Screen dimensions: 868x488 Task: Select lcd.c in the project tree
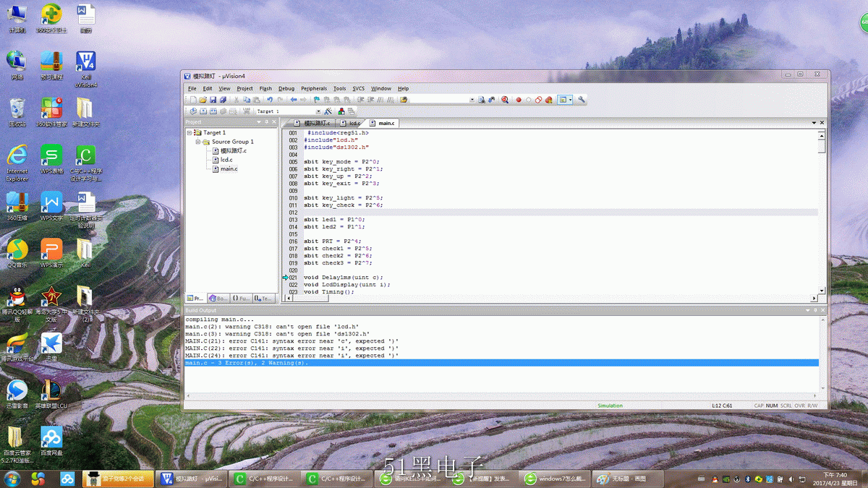[x=226, y=160]
